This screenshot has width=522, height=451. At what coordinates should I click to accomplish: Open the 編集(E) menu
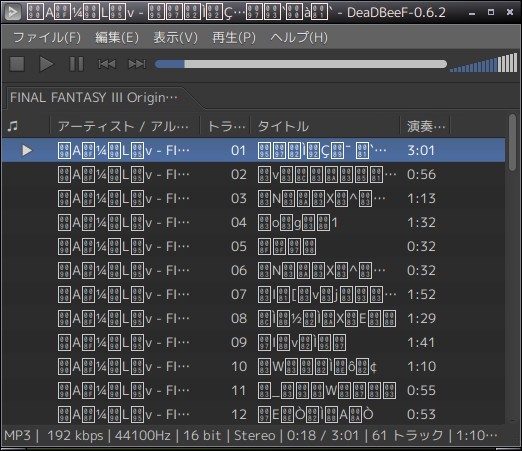coord(117,37)
